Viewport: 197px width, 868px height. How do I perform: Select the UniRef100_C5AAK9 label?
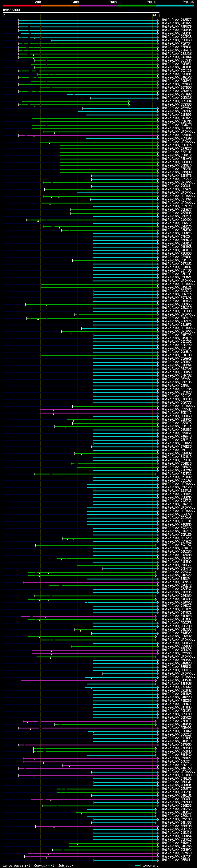[177, 358]
